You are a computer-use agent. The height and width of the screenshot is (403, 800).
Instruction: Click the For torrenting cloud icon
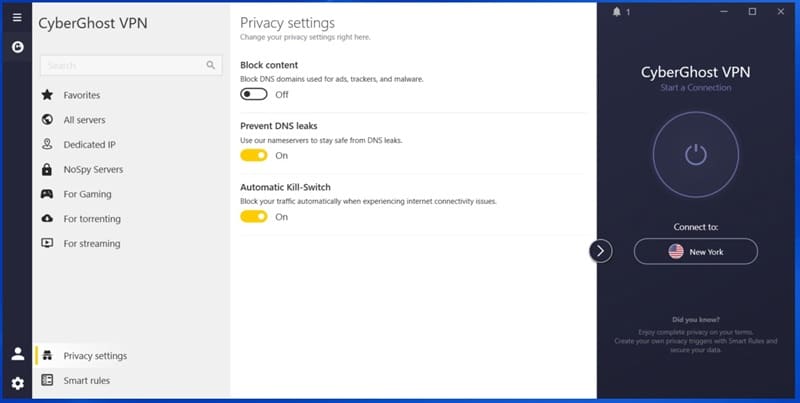pyautogui.click(x=47, y=218)
